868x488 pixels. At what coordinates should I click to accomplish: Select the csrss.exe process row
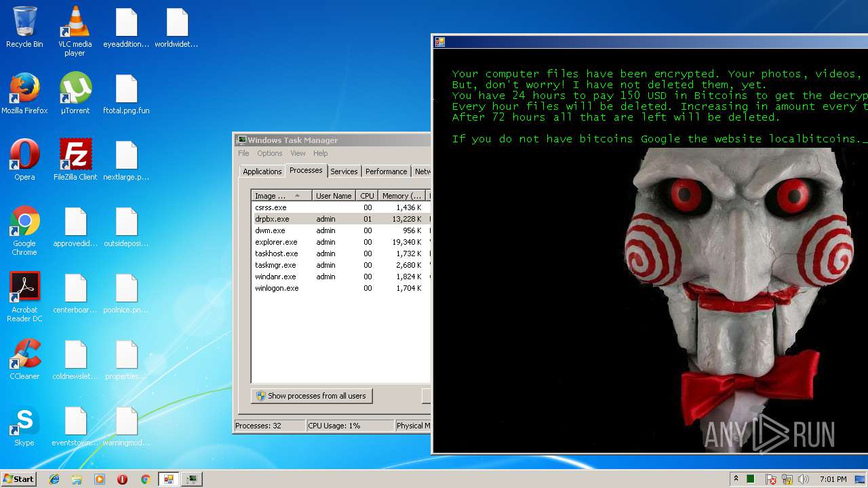coord(341,207)
